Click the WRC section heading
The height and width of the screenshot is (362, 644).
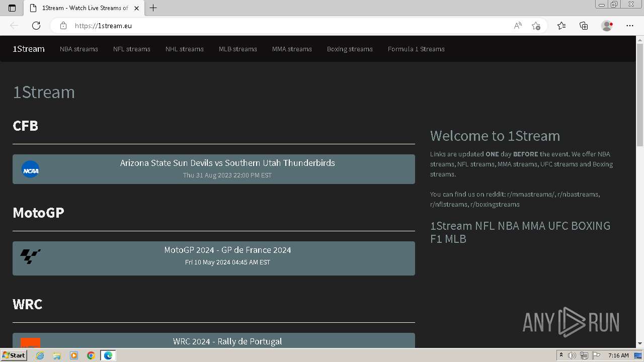(x=27, y=304)
